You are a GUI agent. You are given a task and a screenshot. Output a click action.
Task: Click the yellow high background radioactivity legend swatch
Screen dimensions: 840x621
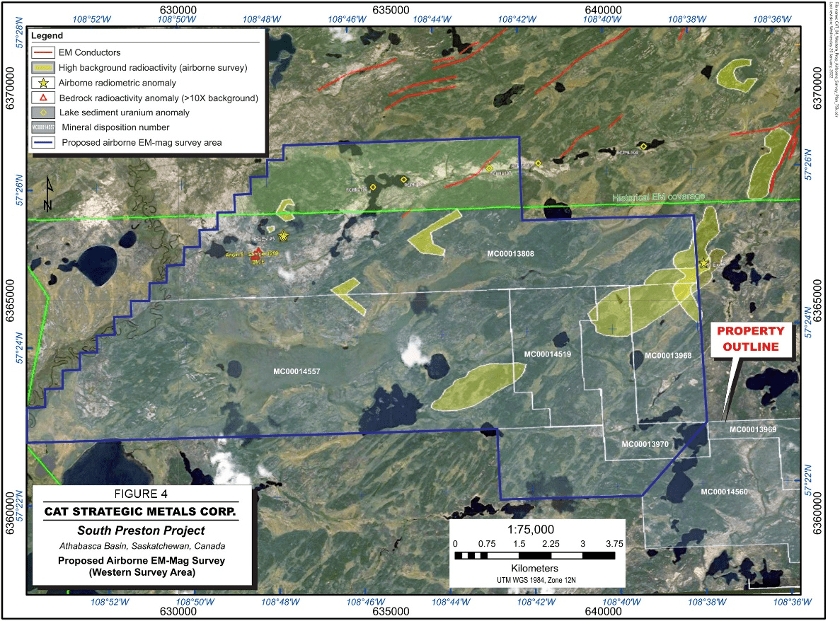coord(43,68)
